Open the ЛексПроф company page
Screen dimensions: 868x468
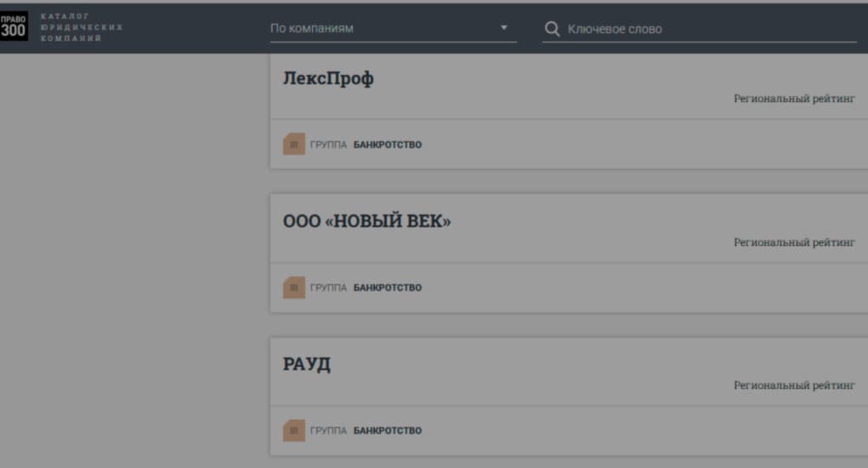(x=328, y=79)
